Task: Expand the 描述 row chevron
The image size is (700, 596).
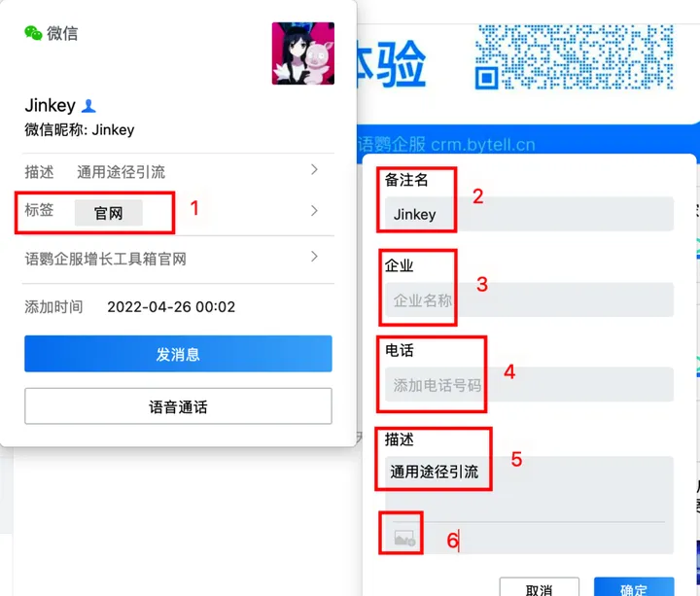Action: click(x=314, y=169)
